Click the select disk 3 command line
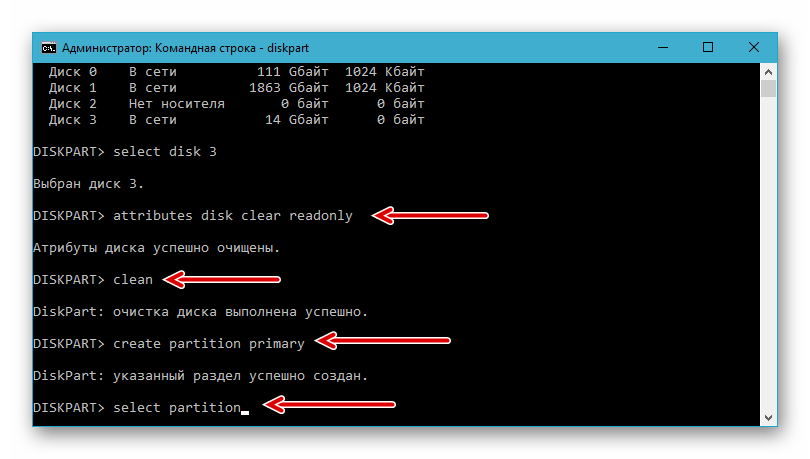Viewport: 810px width, 459px height. (x=125, y=152)
